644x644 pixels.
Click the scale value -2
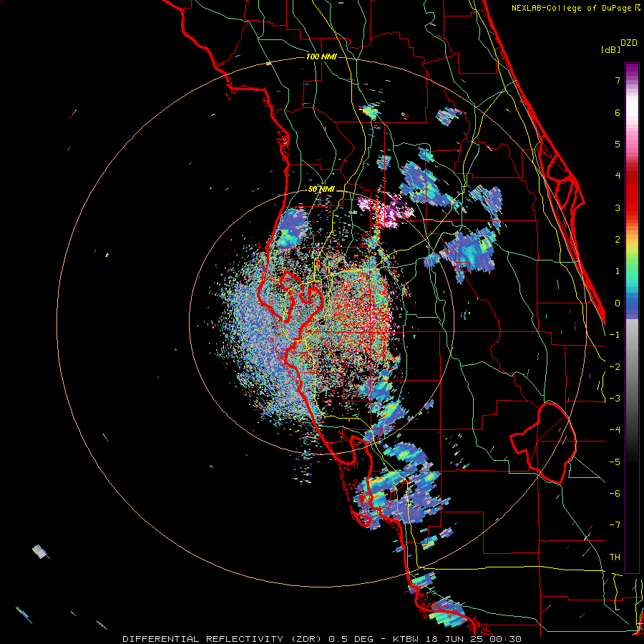point(615,367)
